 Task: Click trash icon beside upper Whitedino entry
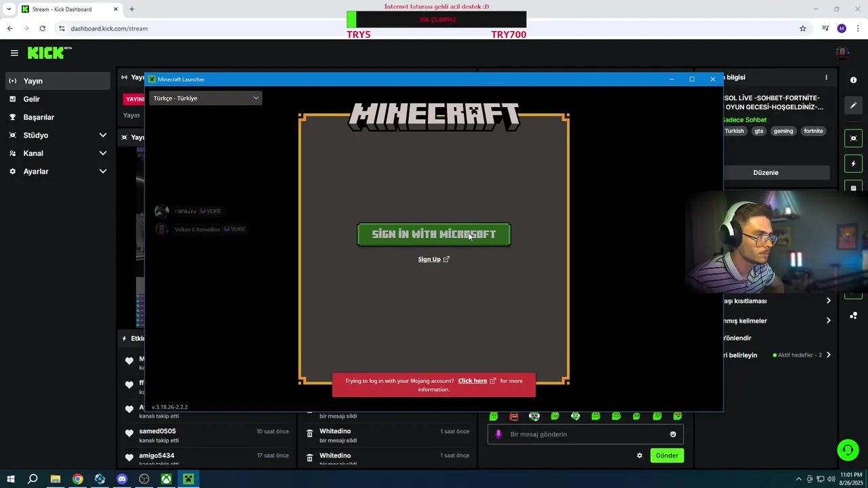point(309,434)
